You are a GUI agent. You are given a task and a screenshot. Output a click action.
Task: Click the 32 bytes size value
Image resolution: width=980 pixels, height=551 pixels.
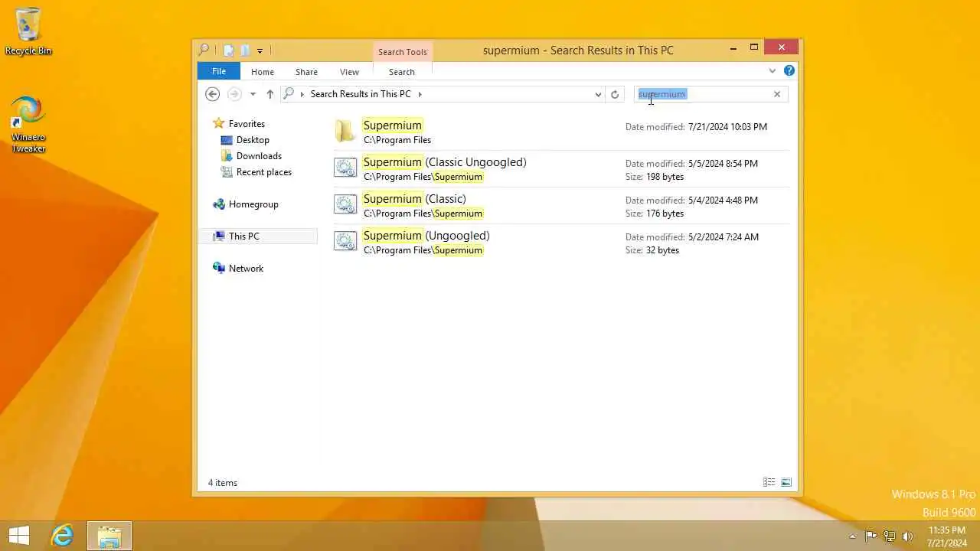(x=662, y=250)
